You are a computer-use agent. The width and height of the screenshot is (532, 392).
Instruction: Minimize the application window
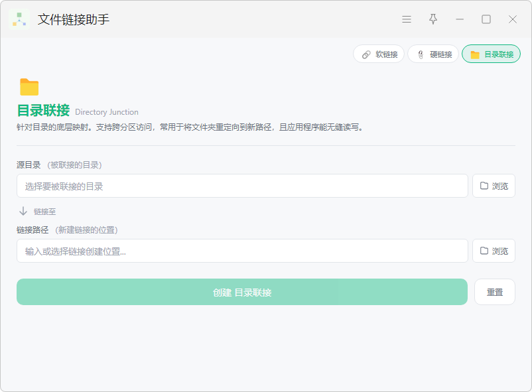click(460, 19)
